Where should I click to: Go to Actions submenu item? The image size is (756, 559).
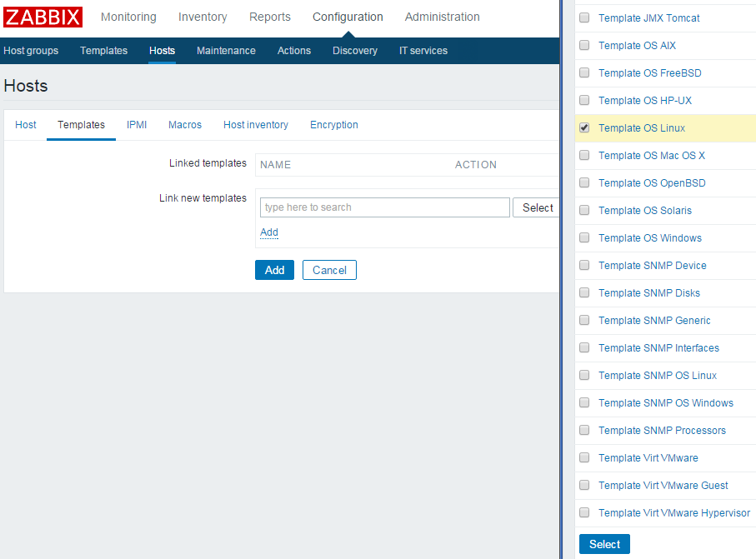click(x=294, y=51)
